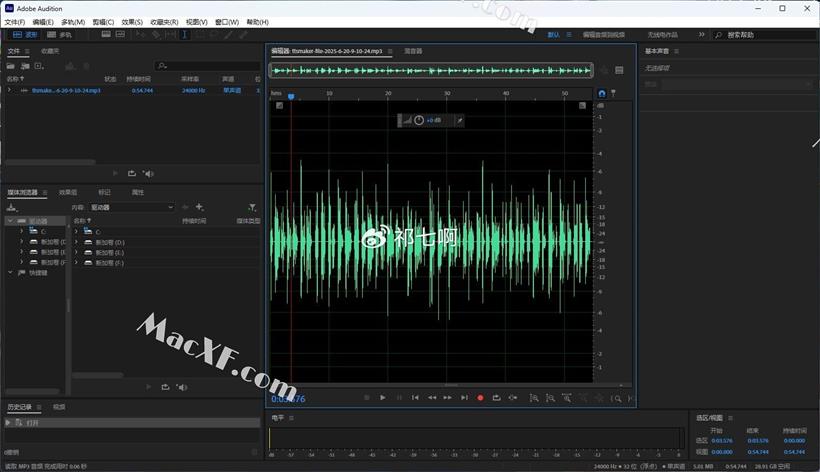Expand the ttsmaker mp3 file entry
Screen dimensions: 820x472
[9, 90]
